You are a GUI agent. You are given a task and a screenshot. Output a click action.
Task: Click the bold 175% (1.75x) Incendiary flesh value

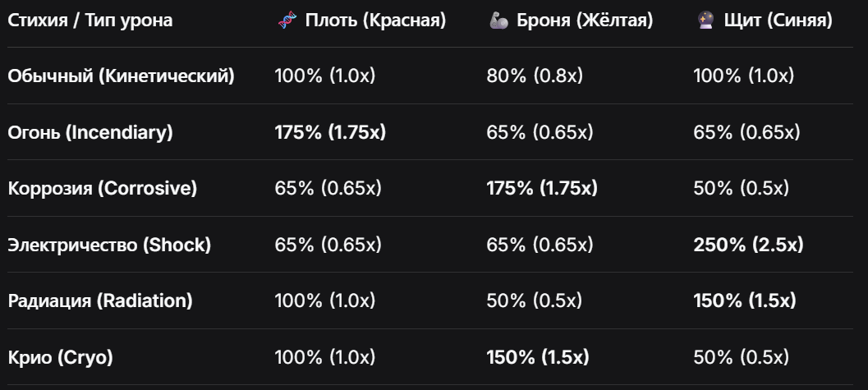pos(330,132)
